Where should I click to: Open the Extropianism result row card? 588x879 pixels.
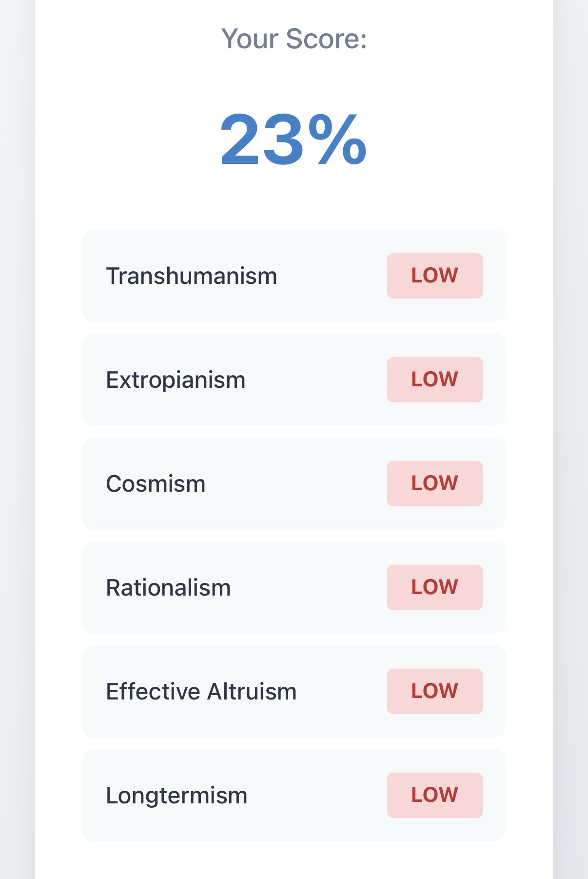(317, 380)
